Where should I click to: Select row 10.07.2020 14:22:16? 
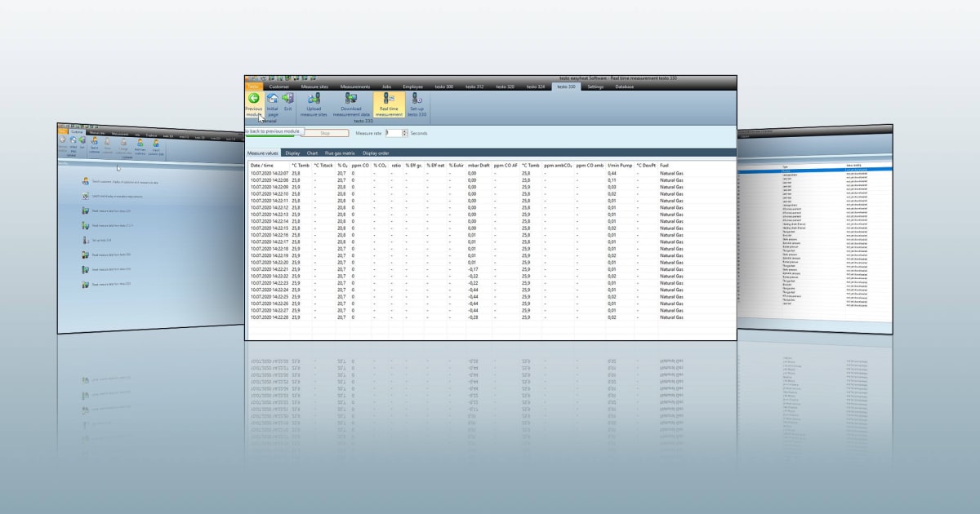[x=492, y=235]
